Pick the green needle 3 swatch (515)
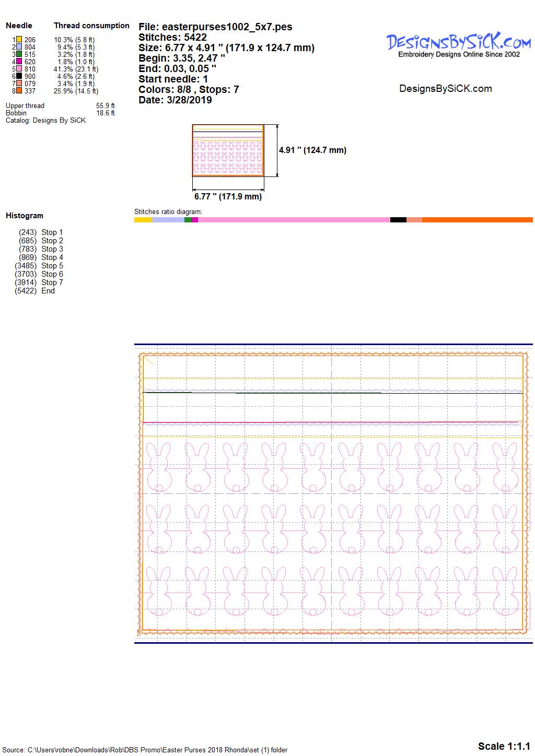The height and width of the screenshot is (756, 535). point(19,54)
